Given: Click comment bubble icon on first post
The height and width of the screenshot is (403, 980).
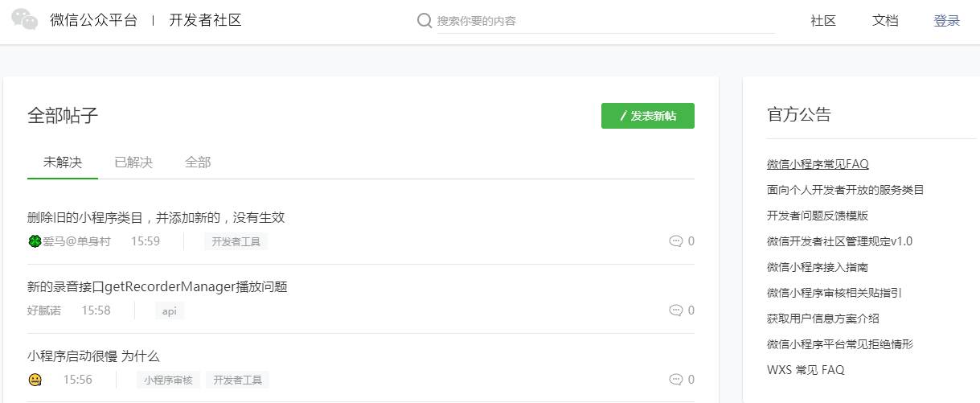Looking at the screenshot, I should (675, 241).
